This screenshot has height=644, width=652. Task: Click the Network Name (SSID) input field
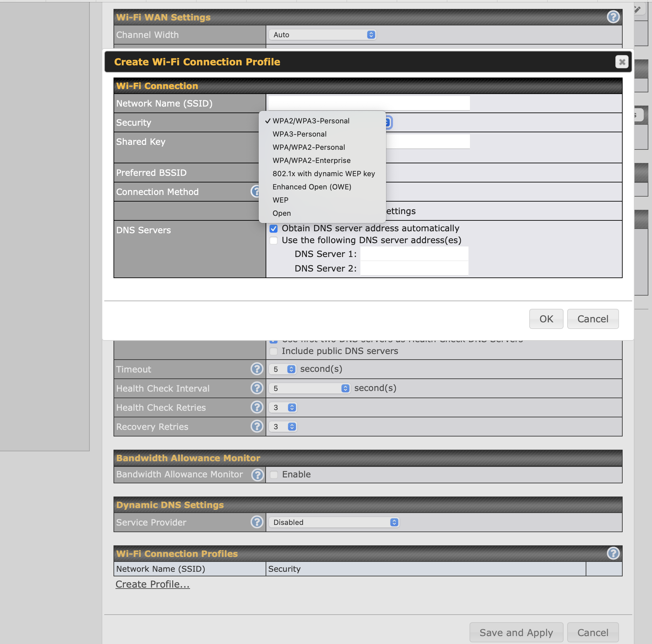[369, 103]
